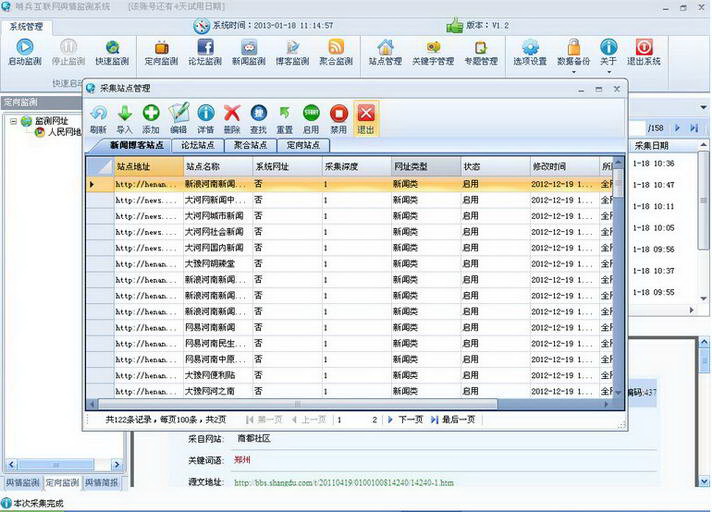Click 添加 add site icon
Viewport: 712px width, 512px height.
pos(151,119)
